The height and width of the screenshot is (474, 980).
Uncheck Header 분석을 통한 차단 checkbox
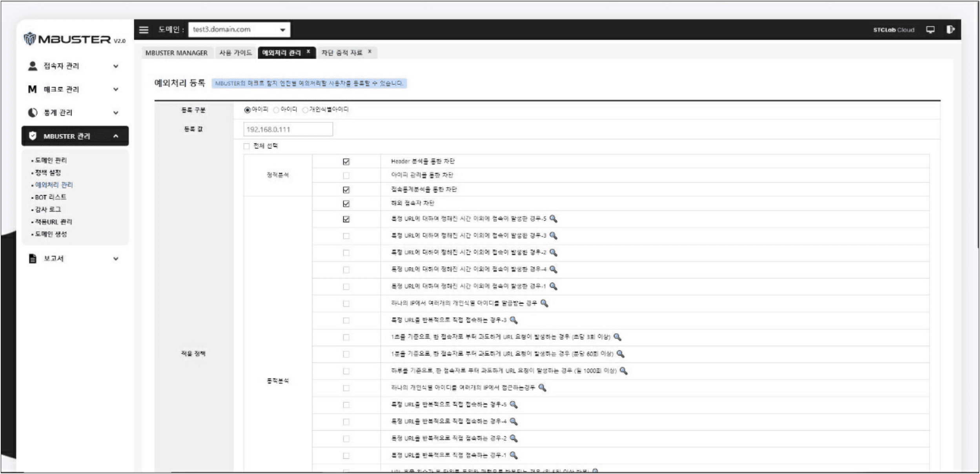pos(346,162)
